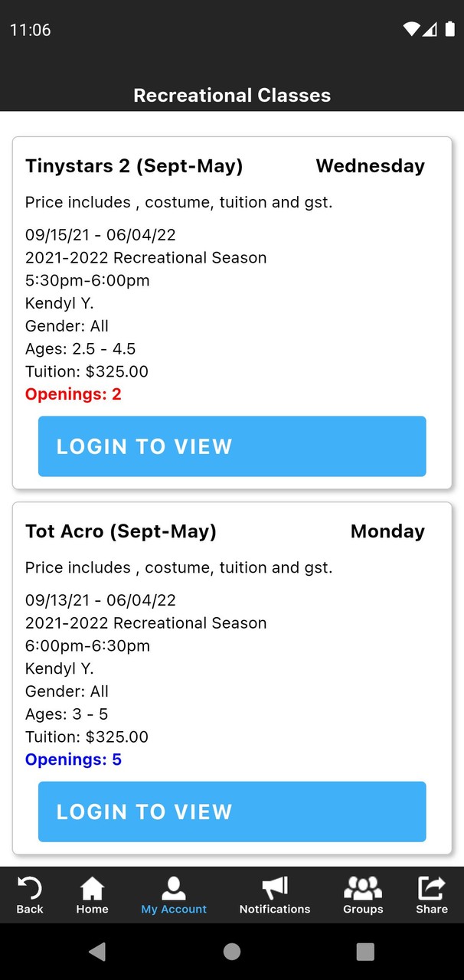Tap the Share arrow icon

coord(431,888)
